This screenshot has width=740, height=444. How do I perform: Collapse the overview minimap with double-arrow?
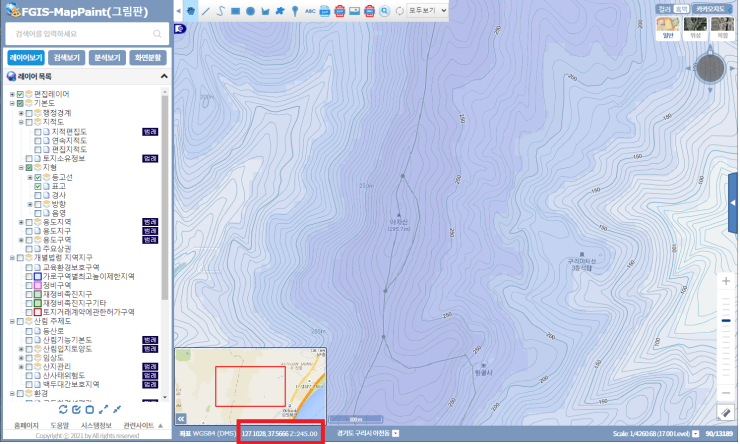point(181,419)
